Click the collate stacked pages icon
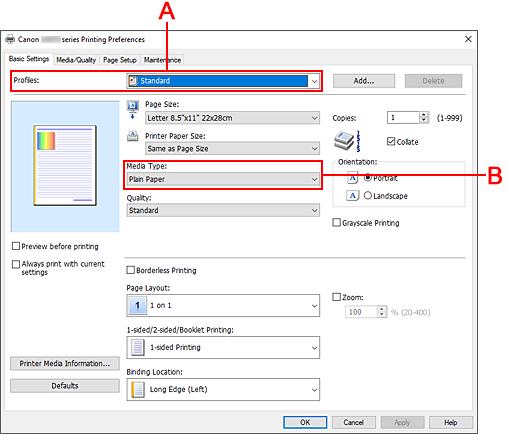Viewport: 508px width, 434px height. 347,141
